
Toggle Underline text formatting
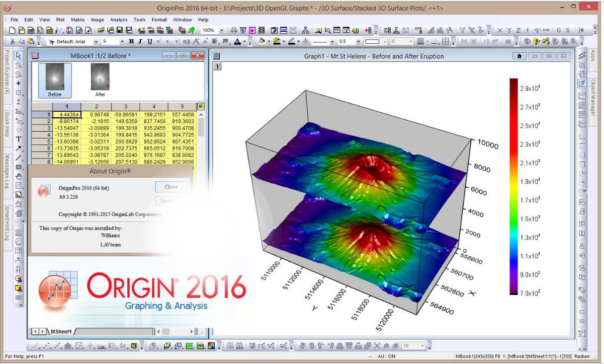(150, 42)
